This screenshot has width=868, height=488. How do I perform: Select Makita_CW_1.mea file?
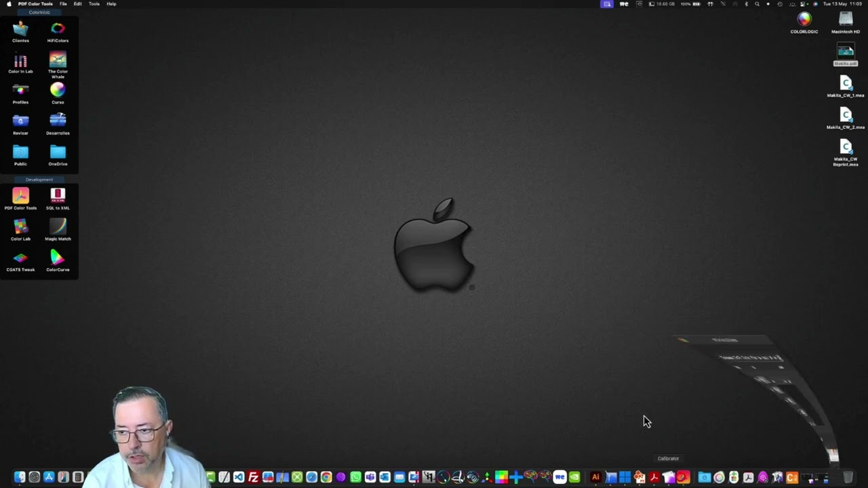click(x=846, y=86)
